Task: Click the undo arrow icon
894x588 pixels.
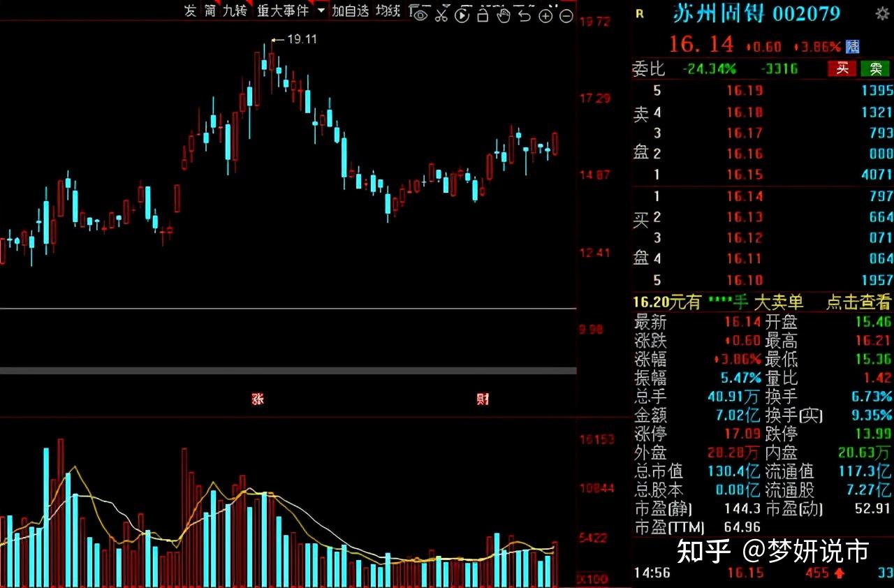Action: [525, 15]
